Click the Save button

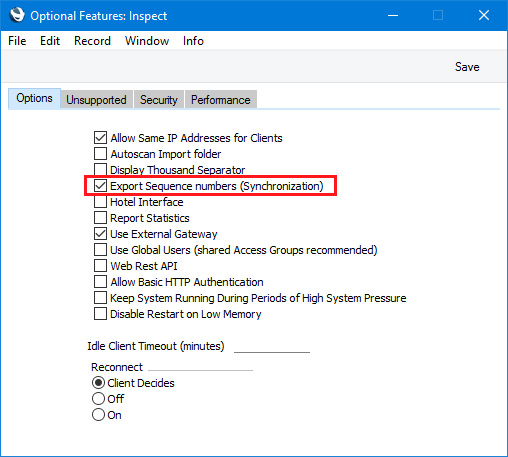coord(467,67)
